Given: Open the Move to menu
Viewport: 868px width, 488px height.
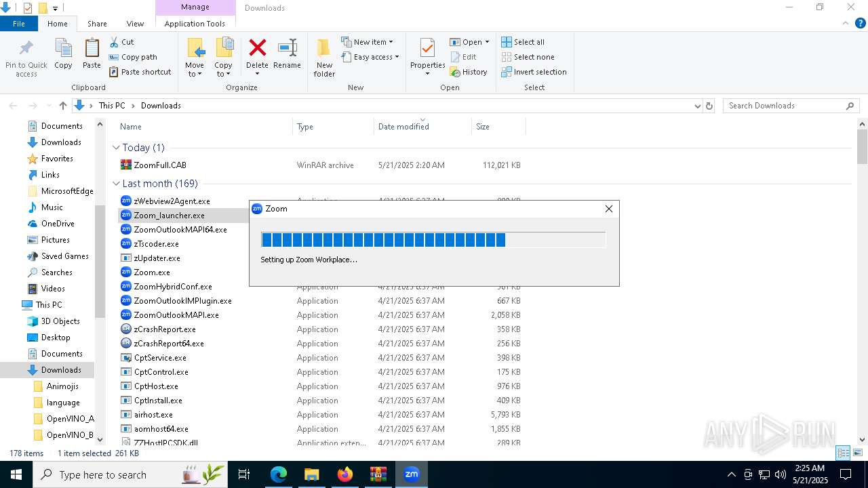Looking at the screenshot, I should [x=195, y=58].
